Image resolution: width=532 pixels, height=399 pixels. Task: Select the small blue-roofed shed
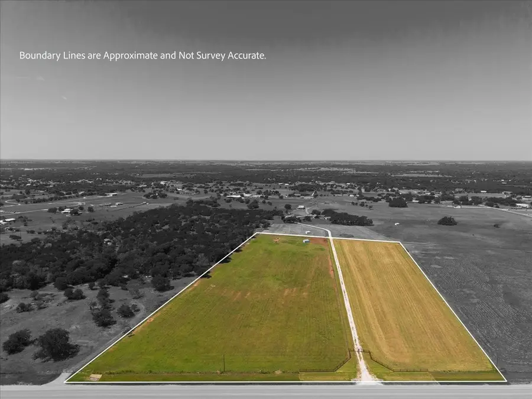[x=306, y=241]
